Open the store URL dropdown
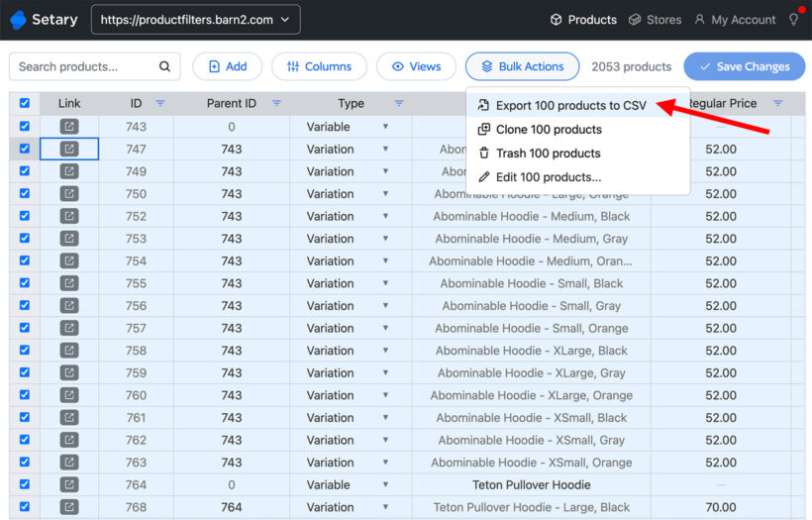Screen dimensions: 812x520 [196, 20]
